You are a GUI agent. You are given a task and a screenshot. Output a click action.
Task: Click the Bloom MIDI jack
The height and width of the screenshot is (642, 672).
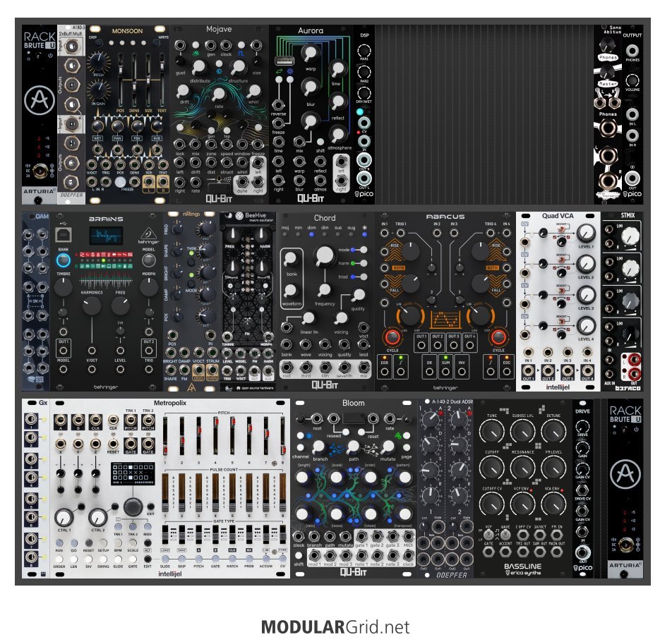pyautogui.click(x=409, y=535)
